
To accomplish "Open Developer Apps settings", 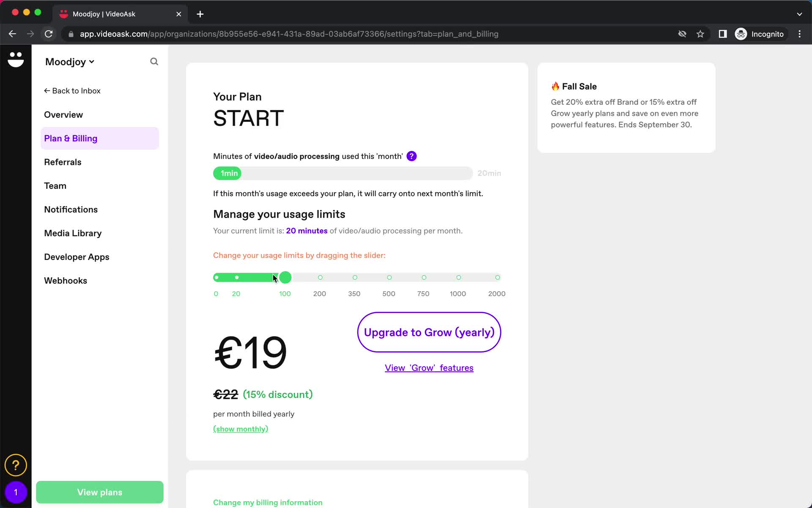I will click(x=77, y=257).
